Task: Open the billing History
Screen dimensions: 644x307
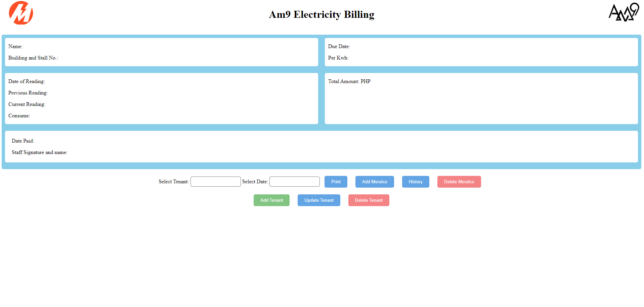Action: [415, 182]
